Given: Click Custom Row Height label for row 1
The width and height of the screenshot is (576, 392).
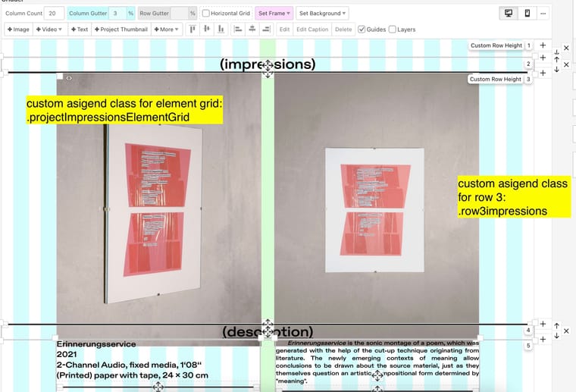Looking at the screenshot, I should 496,46.
